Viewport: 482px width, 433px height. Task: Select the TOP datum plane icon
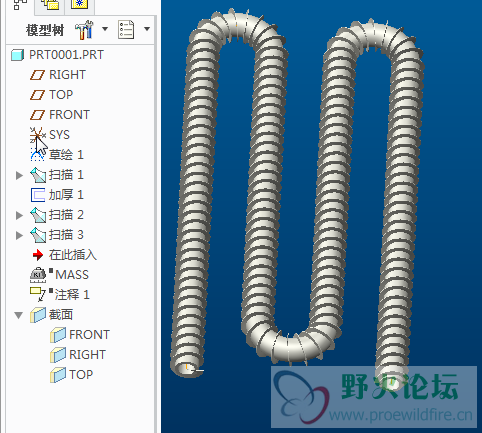[37, 95]
